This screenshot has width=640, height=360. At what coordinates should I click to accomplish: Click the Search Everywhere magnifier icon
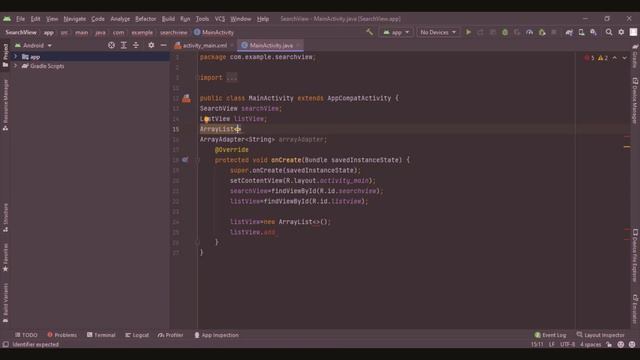coord(609,32)
